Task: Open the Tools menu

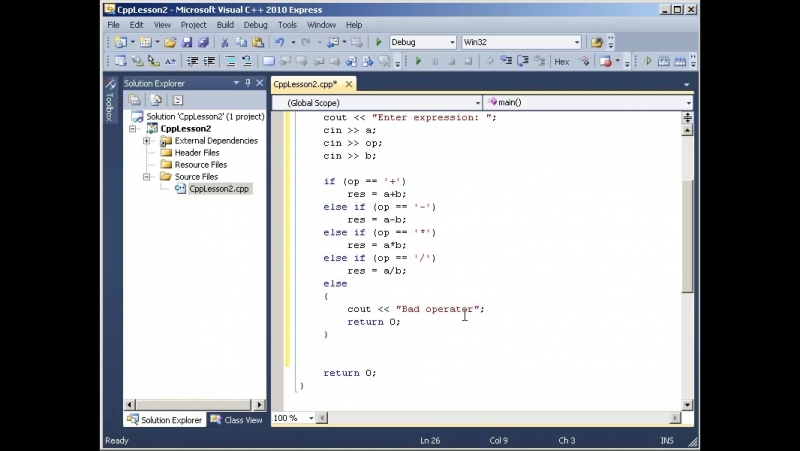Action: (287, 24)
